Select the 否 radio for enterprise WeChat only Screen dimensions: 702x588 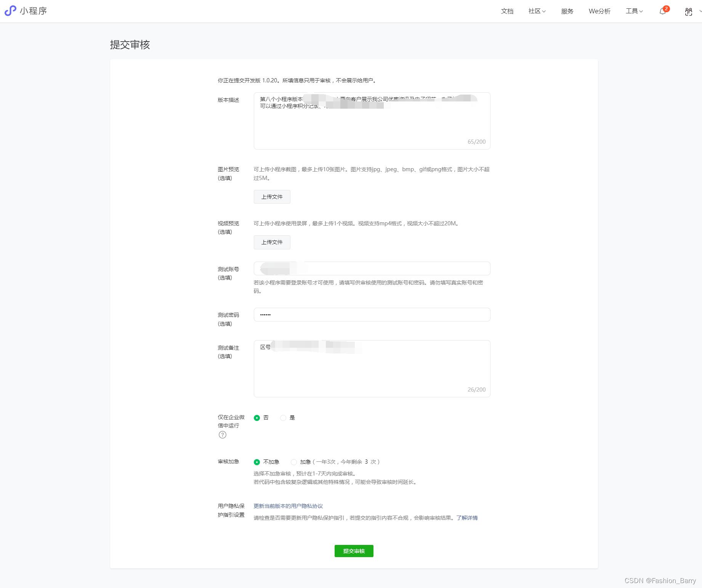click(x=257, y=418)
